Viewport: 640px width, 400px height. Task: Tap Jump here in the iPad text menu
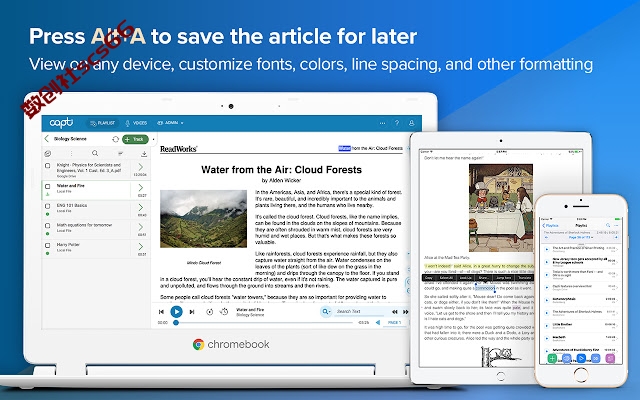click(504, 278)
